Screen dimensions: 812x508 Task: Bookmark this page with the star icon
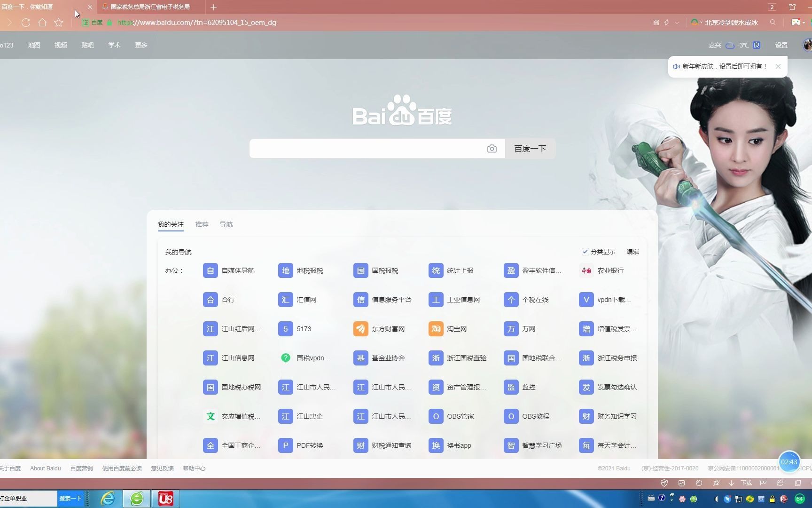[59, 23]
